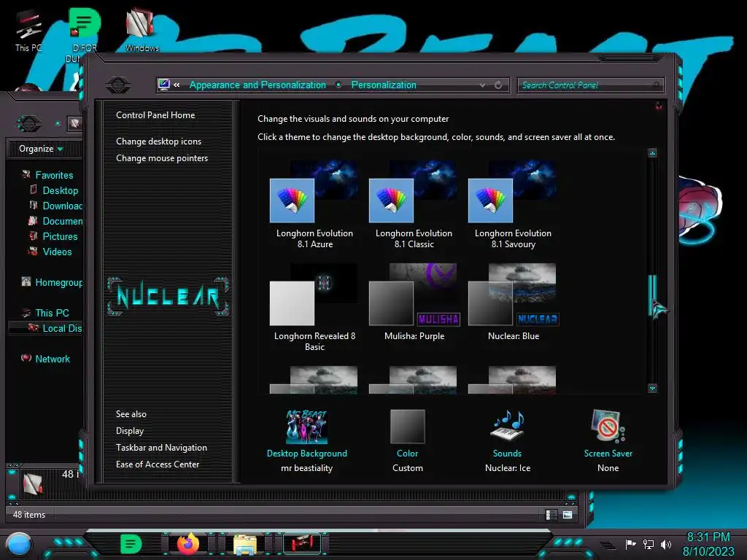
Task: Click the back navigation button in Control Panel
Action: pos(118,85)
